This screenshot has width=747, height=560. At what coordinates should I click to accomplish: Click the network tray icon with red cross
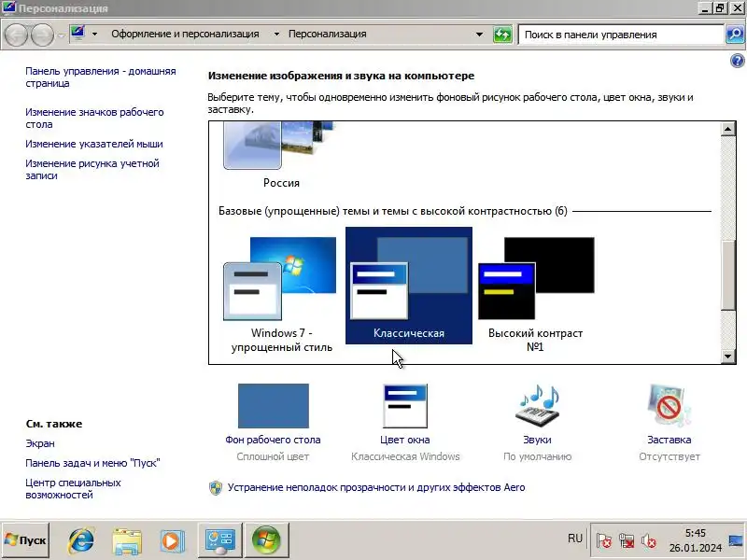(x=626, y=541)
